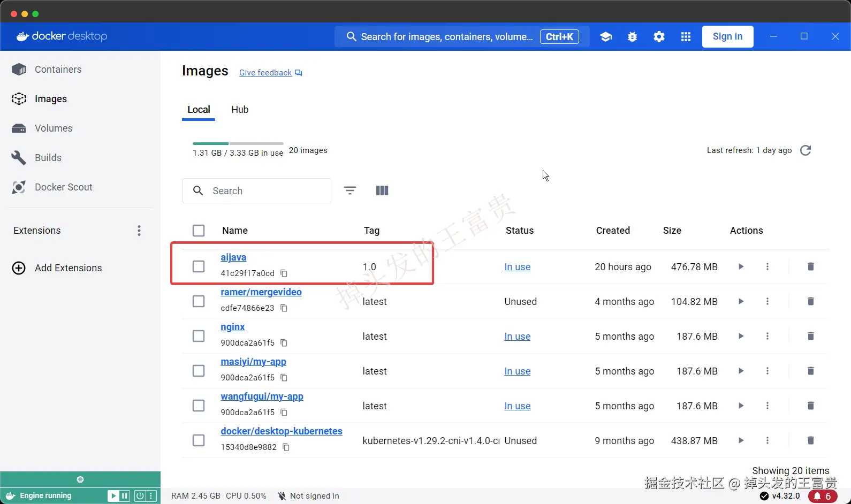
Task: Open the ramer/mergevideo image link
Action: [261, 292]
